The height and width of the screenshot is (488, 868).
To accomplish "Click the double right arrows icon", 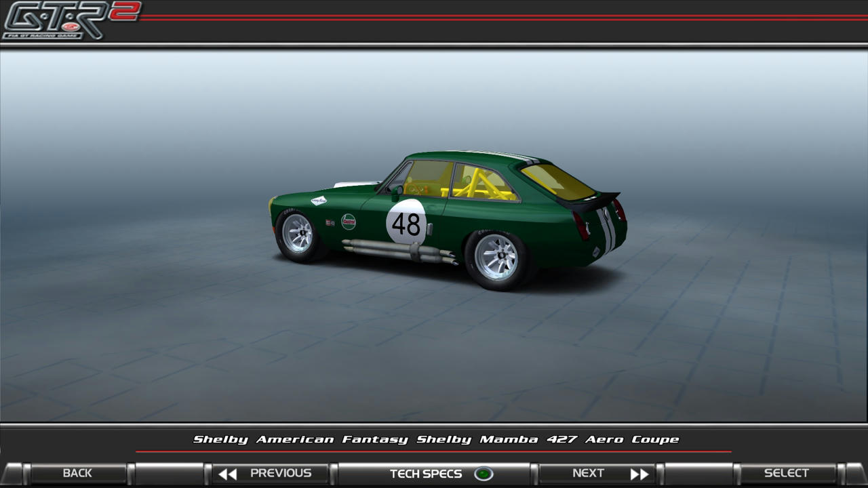I will coord(639,474).
